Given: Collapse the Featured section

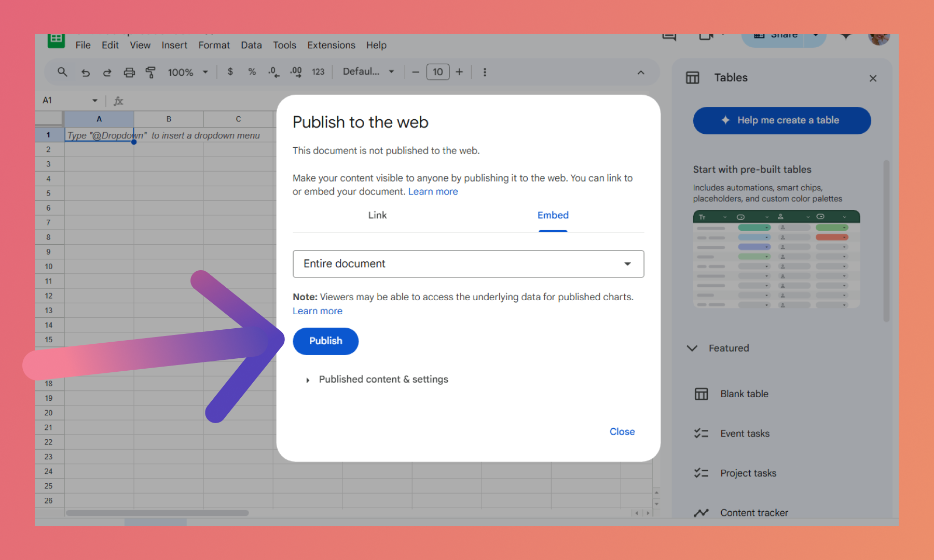Looking at the screenshot, I should tap(692, 348).
